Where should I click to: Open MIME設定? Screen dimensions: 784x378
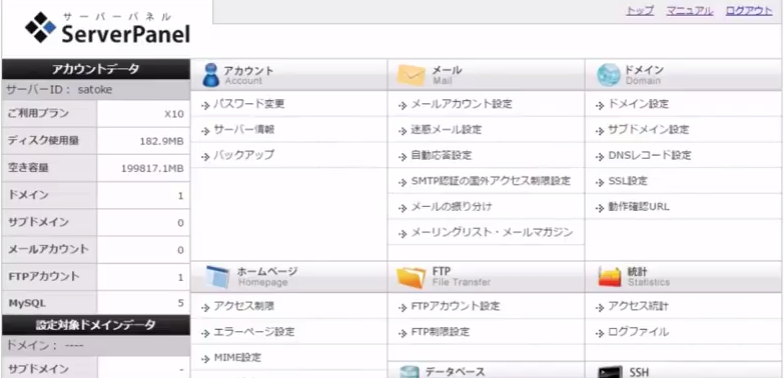tap(238, 358)
